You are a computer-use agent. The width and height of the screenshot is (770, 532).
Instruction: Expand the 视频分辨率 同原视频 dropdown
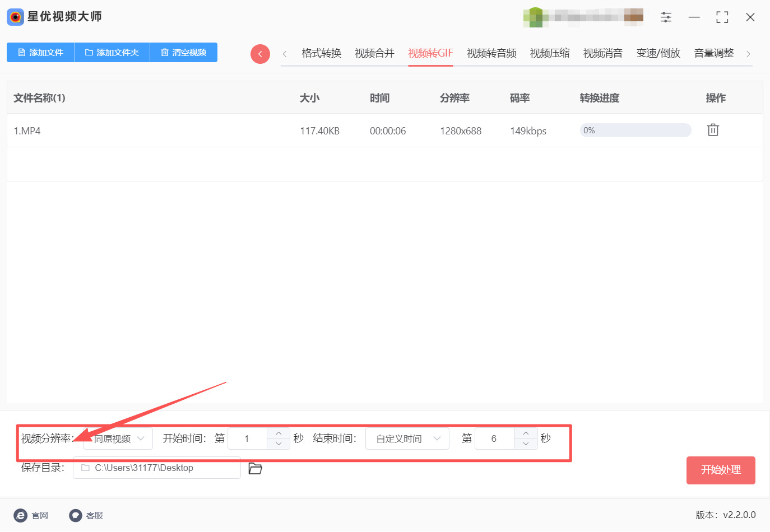pos(119,438)
